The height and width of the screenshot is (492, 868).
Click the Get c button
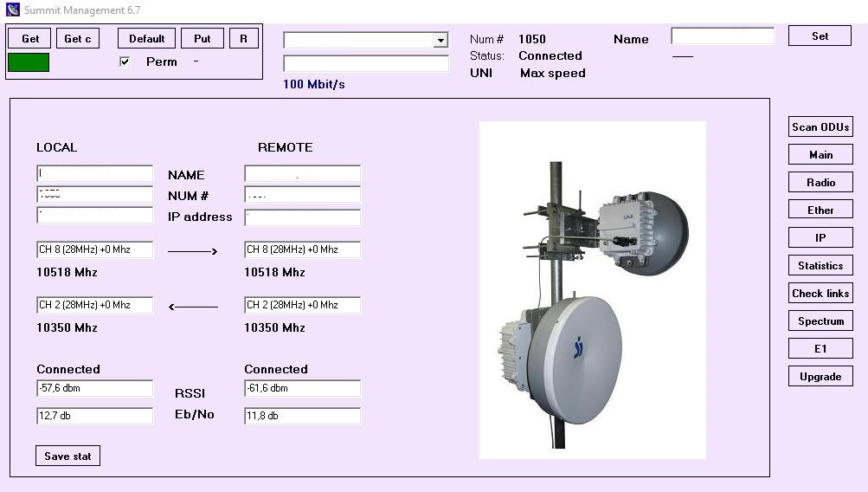click(x=78, y=39)
